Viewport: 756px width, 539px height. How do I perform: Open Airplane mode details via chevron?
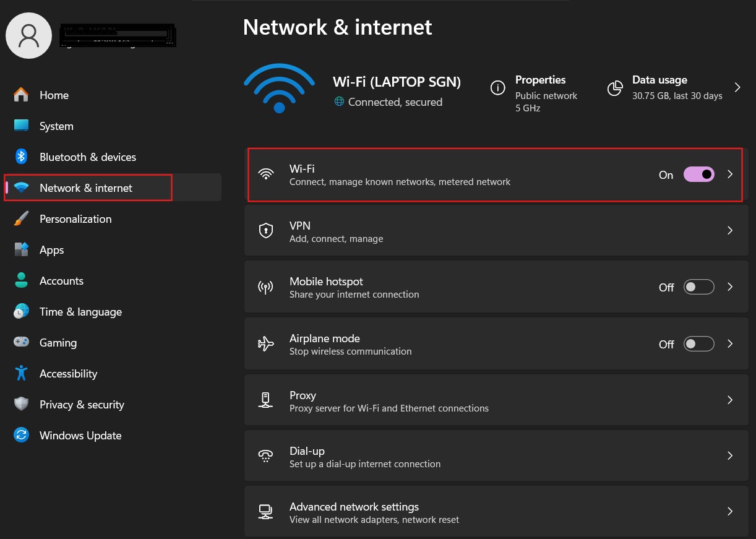click(x=730, y=344)
